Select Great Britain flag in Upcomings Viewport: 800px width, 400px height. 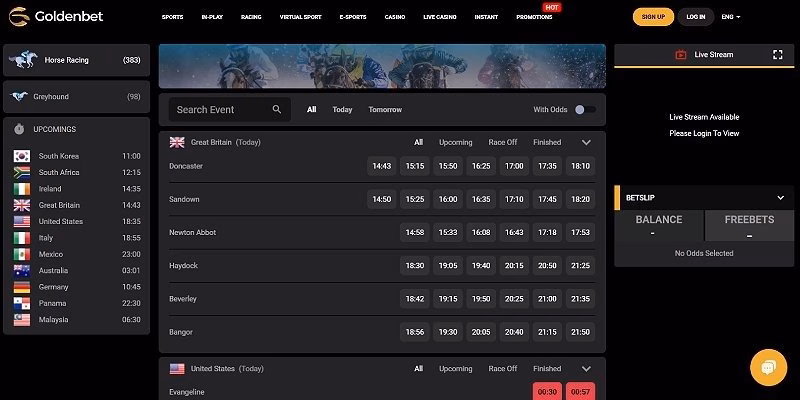[x=22, y=205]
